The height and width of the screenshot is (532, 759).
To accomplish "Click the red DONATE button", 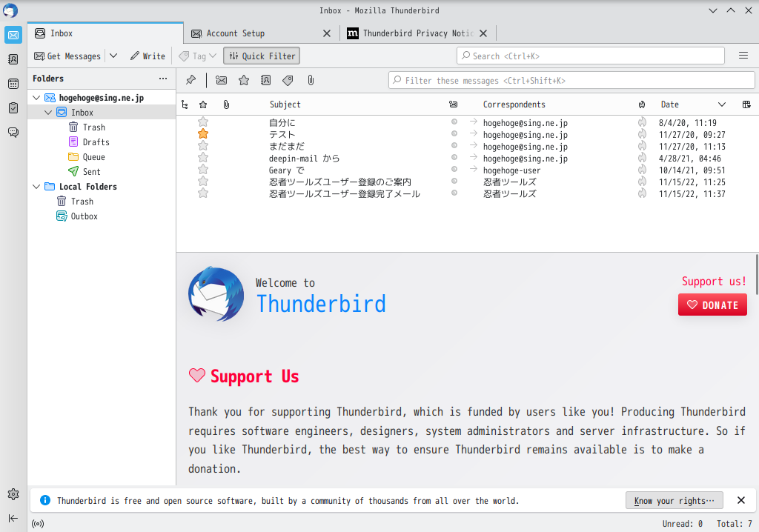I will 712,305.
